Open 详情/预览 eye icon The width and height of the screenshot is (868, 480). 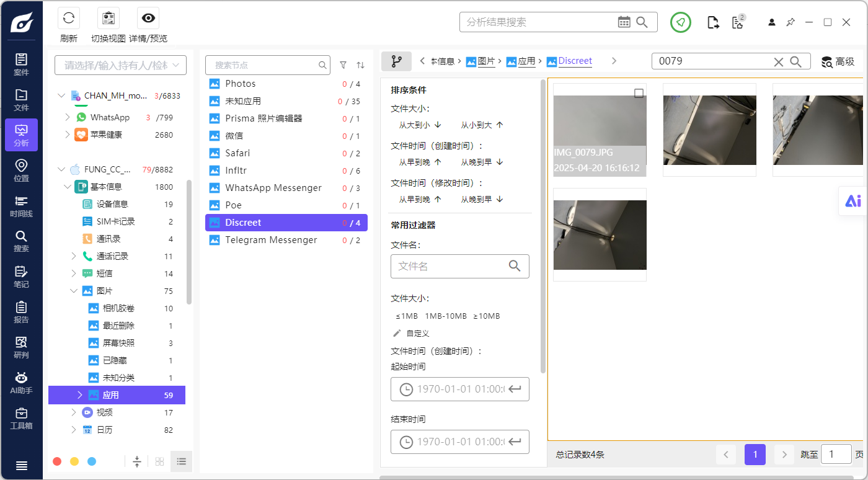(x=148, y=18)
